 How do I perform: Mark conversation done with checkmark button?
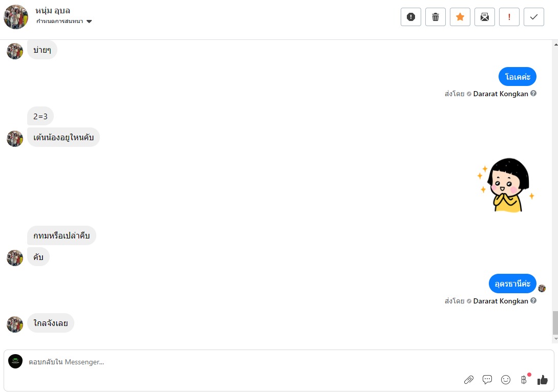click(x=534, y=17)
